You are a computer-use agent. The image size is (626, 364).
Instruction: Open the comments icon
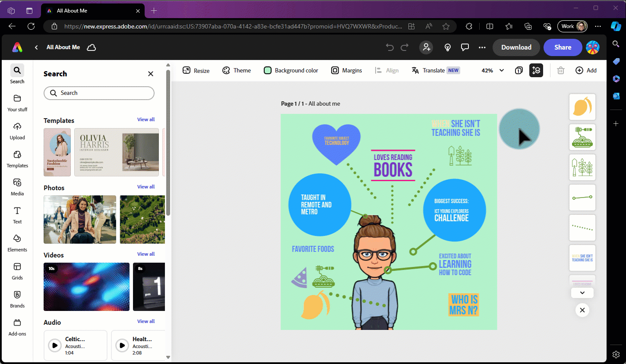[x=465, y=47]
